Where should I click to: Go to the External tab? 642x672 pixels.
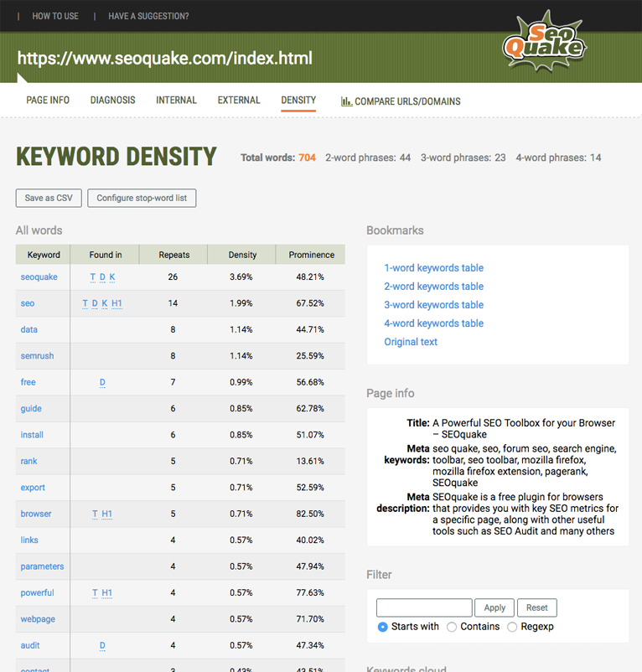coord(239,101)
